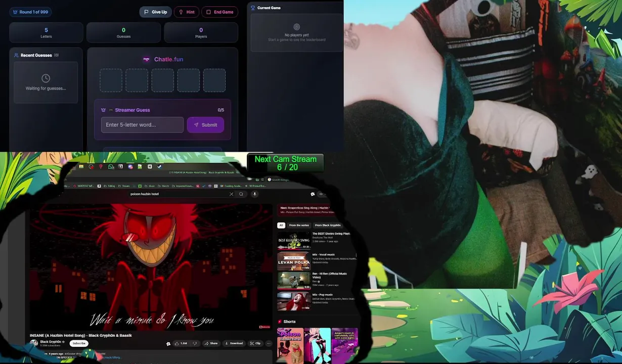The width and height of the screenshot is (622, 364).
Task: Click the last empty letter tile
Action: [x=214, y=80]
